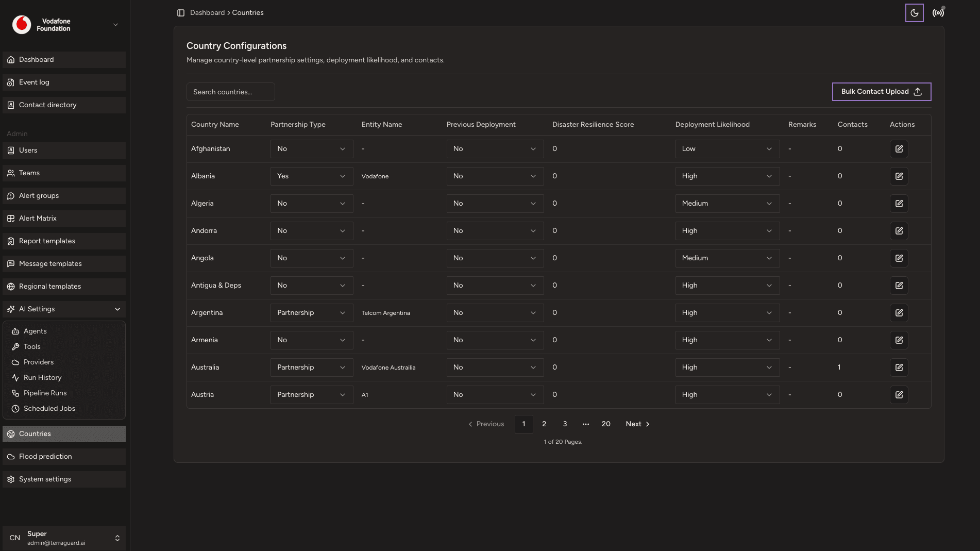Viewport: 980px width, 551px height.
Task: Edit the Austria row
Action: [x=899, y=395]
